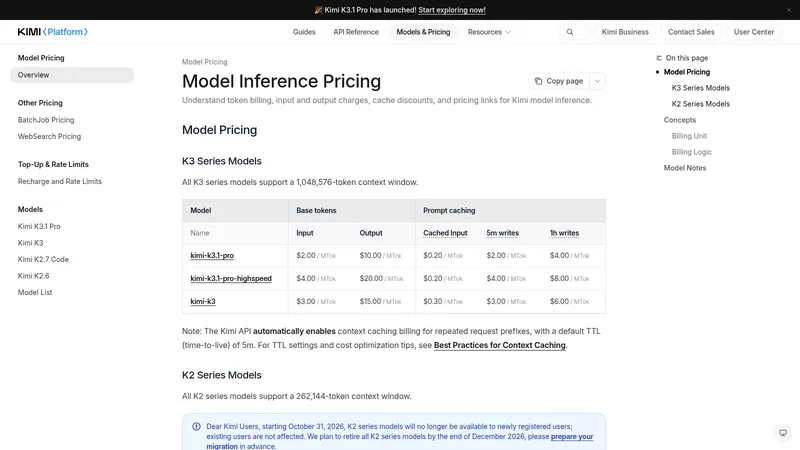Open API Reference in top nav
Image resolution: width=800 pixels, height=450 pixels.
(356, 32)
